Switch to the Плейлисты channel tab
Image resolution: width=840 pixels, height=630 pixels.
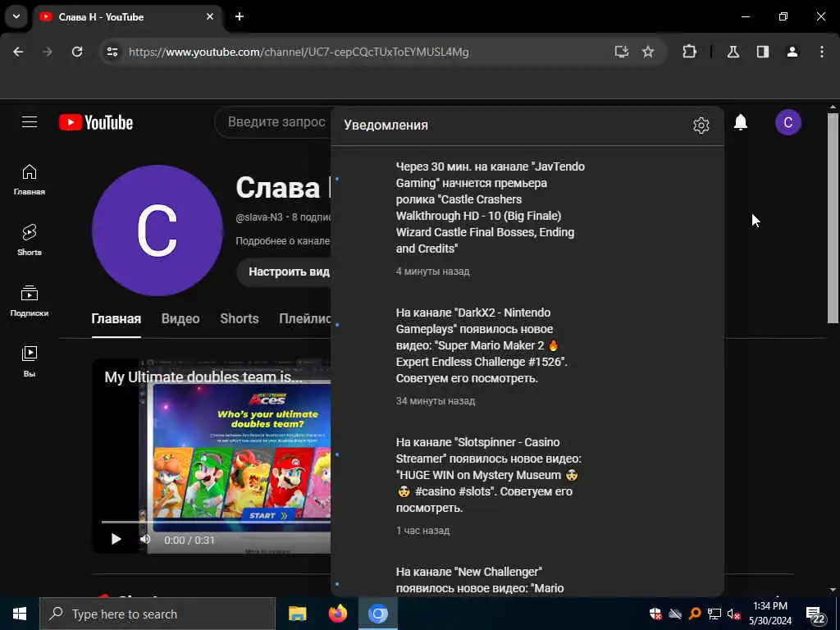[305, 319]
